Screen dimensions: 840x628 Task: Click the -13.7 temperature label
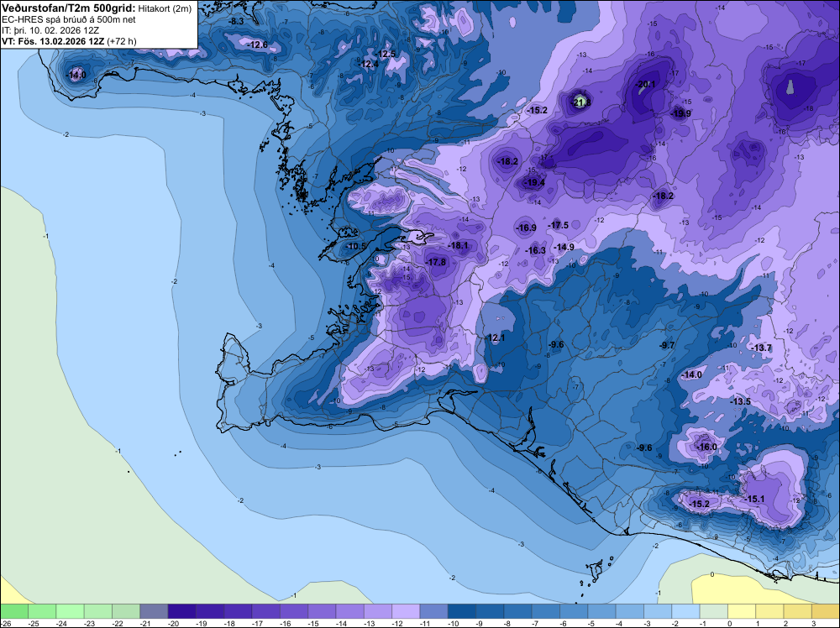point(762,348)
